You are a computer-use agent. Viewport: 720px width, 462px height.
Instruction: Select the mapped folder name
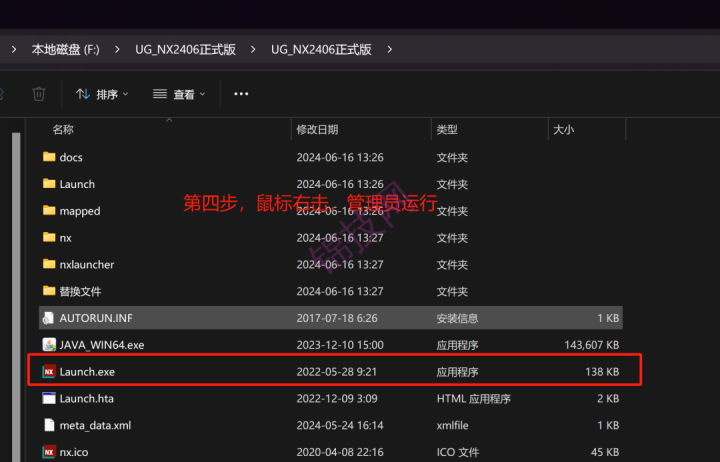click(x=80, y=211)
